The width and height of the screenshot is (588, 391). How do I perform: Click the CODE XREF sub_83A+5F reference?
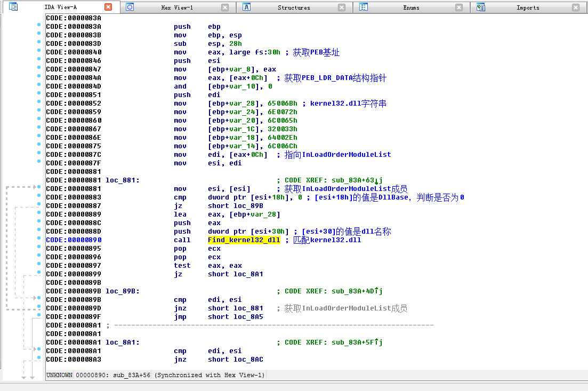357,342
